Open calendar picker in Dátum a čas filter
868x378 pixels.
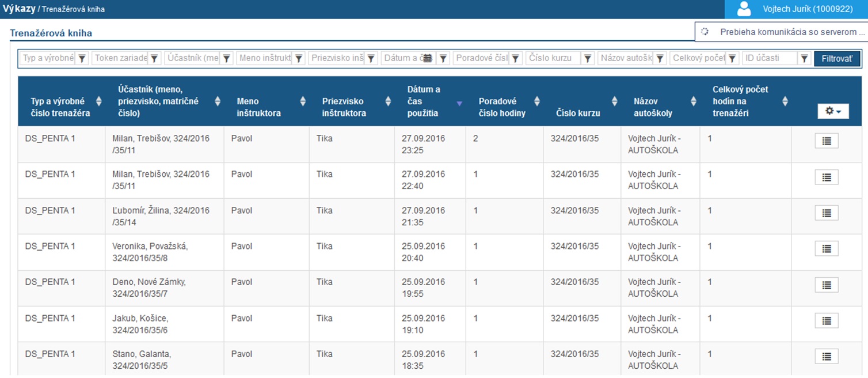427,58
